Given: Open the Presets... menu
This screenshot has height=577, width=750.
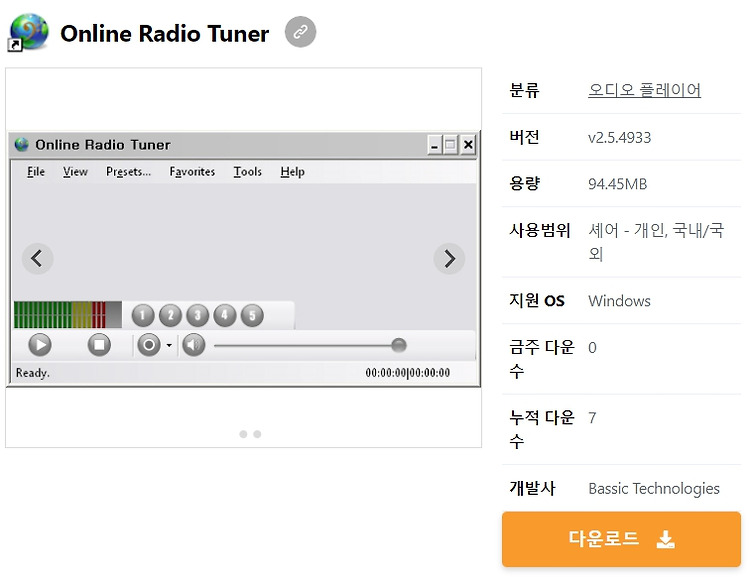Looking at the screenshot, I should click(x=128, y=172).
